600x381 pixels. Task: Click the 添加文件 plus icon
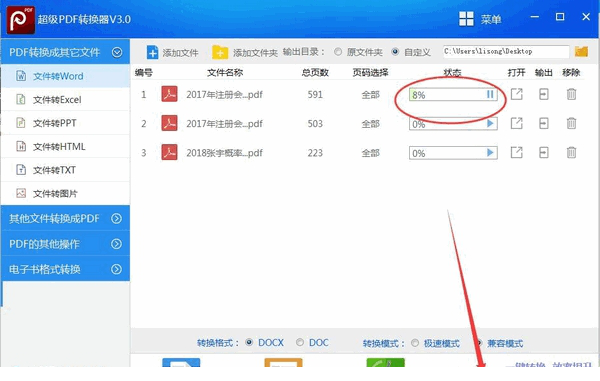point(152,52)
